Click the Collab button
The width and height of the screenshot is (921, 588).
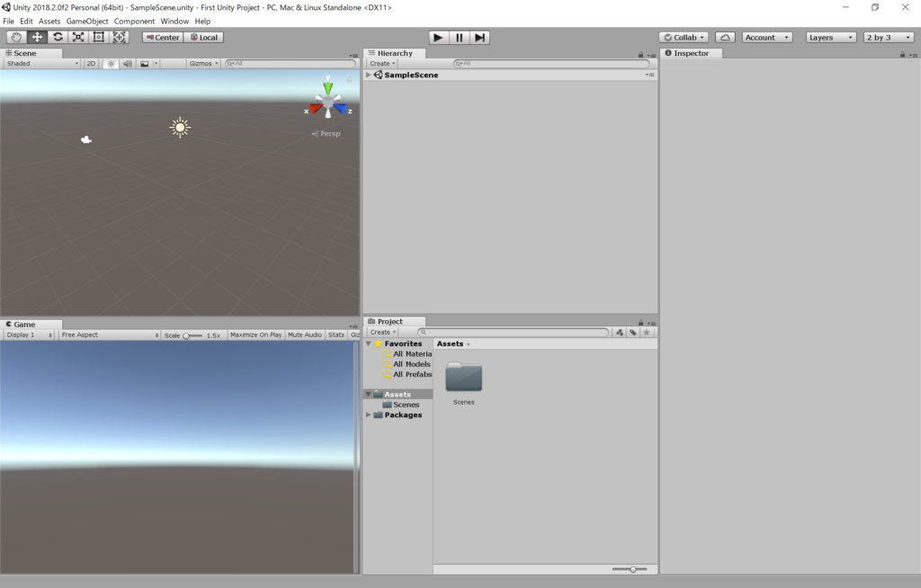[x=684, y=37]
